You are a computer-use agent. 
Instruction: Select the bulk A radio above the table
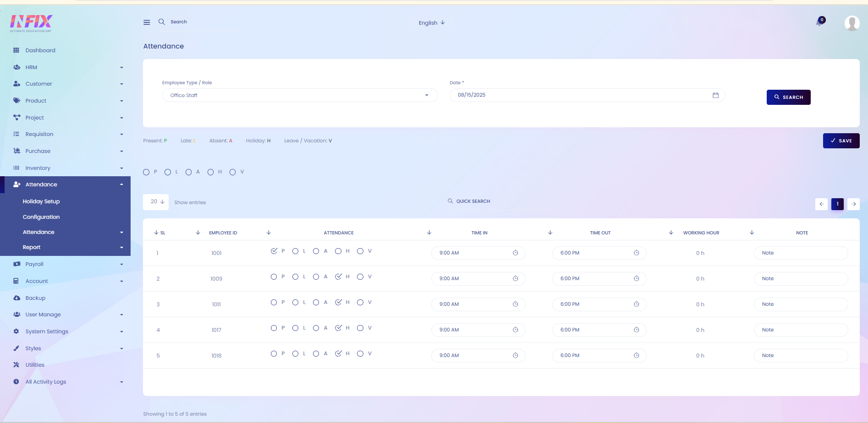coord(189,172)
